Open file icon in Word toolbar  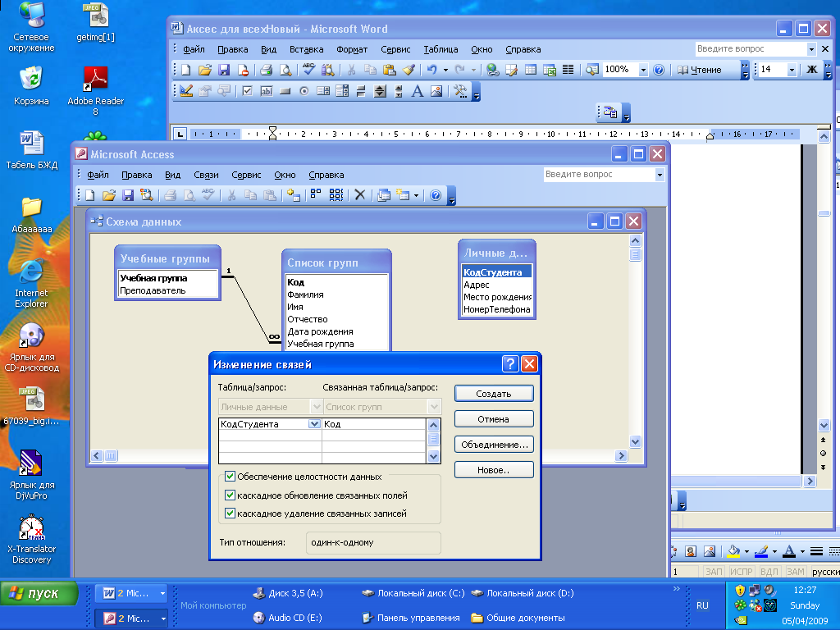click(x=204, y=70)
